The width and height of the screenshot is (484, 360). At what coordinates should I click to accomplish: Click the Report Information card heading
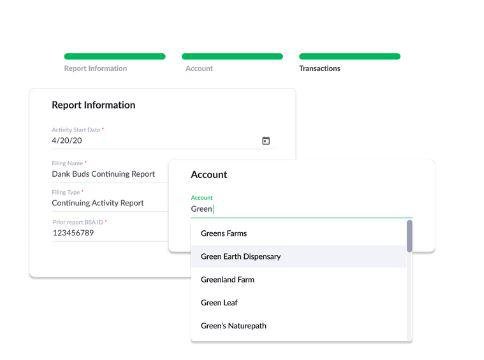pyautogui.click(x=93, y=105)
